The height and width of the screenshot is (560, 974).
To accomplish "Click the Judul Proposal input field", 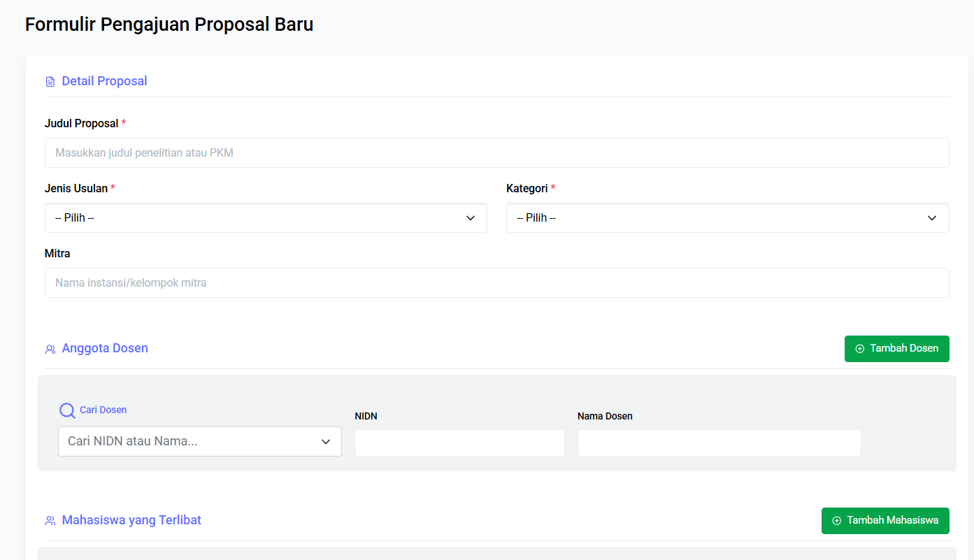I will pyautogui.click(x=496, y=152).
